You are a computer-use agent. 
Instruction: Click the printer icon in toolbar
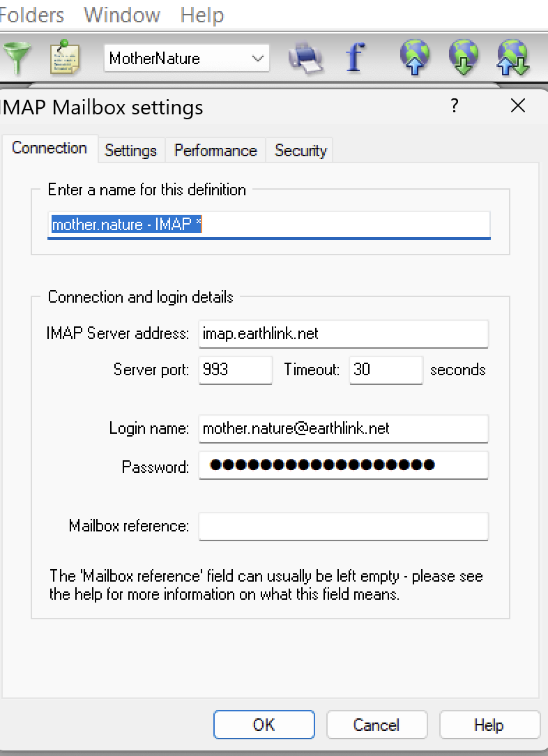[x=305, y=59]
